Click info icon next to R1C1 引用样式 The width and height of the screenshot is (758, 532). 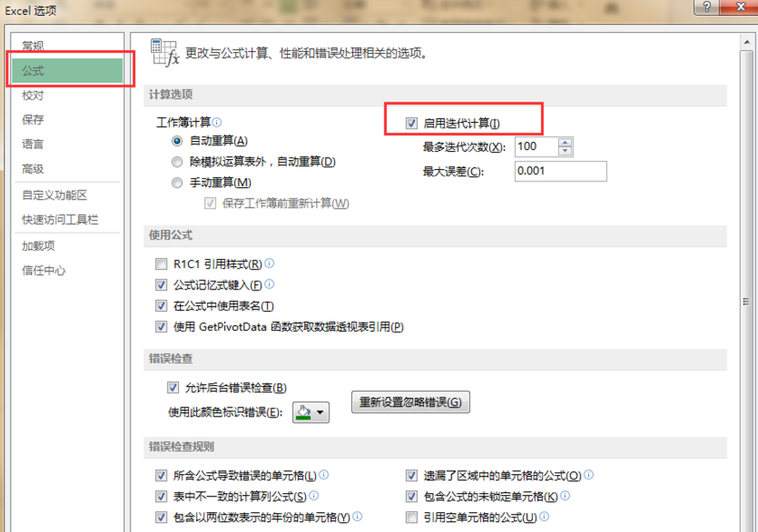tap(269, 262)
